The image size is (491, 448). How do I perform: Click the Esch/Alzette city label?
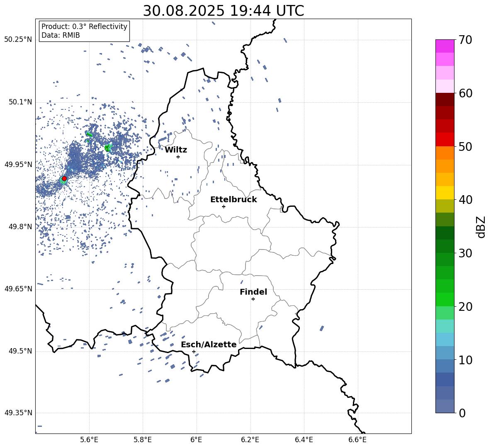tap(209, 344)
